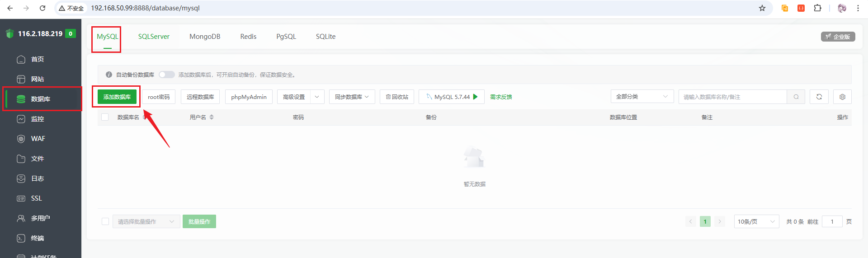Open phpMyAdmin button
The height and width of the screenshot is (258, 868).
[249, 97]
